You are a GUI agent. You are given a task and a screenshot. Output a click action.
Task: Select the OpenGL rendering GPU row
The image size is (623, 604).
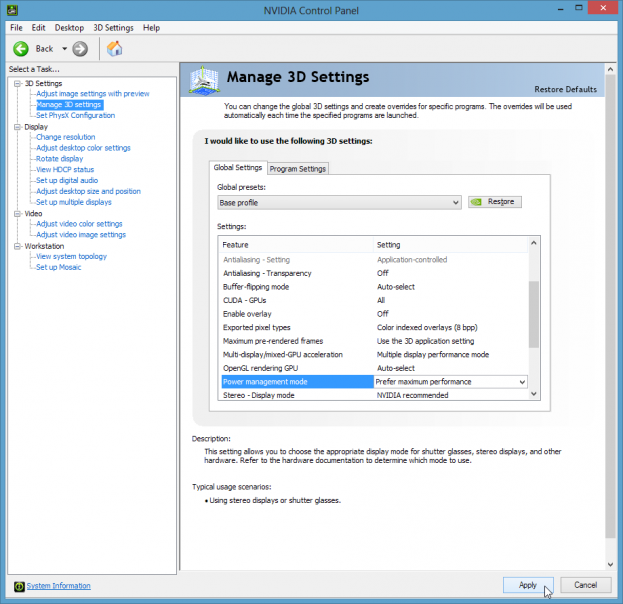coord(374,368)
